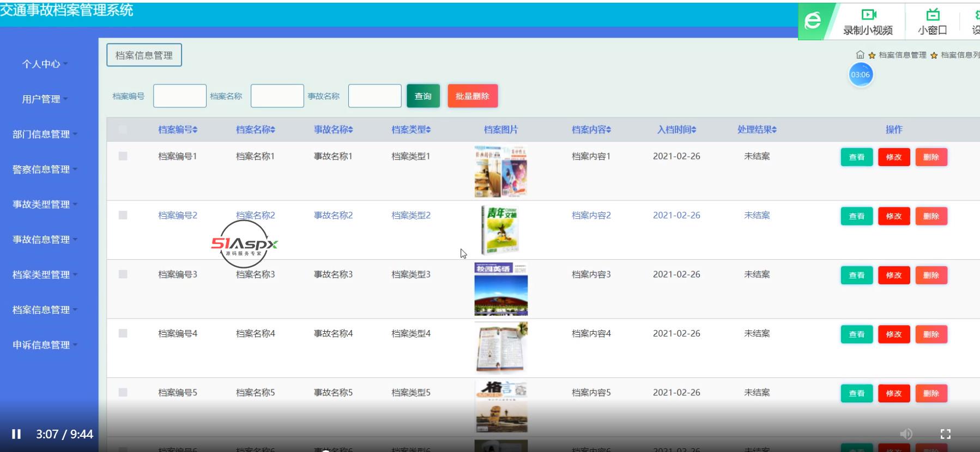Image resolution: width=980 pixels, height=452 pixels.
Task: Click the 档案内容4 cell text
Action: point(591,333)
